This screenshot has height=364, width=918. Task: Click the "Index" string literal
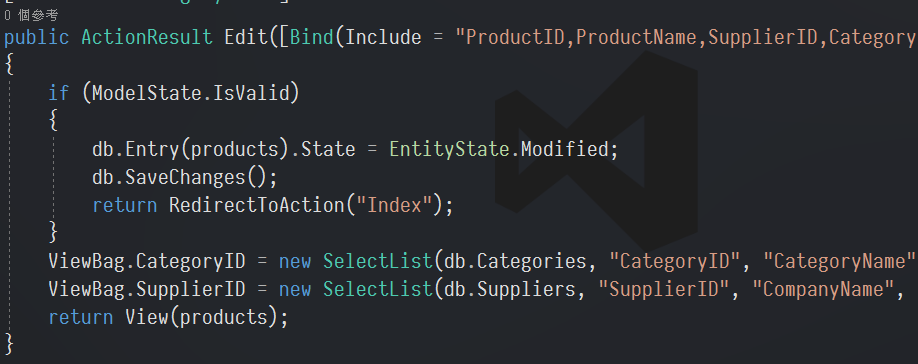pyautogui.click(x=394, y=205)
